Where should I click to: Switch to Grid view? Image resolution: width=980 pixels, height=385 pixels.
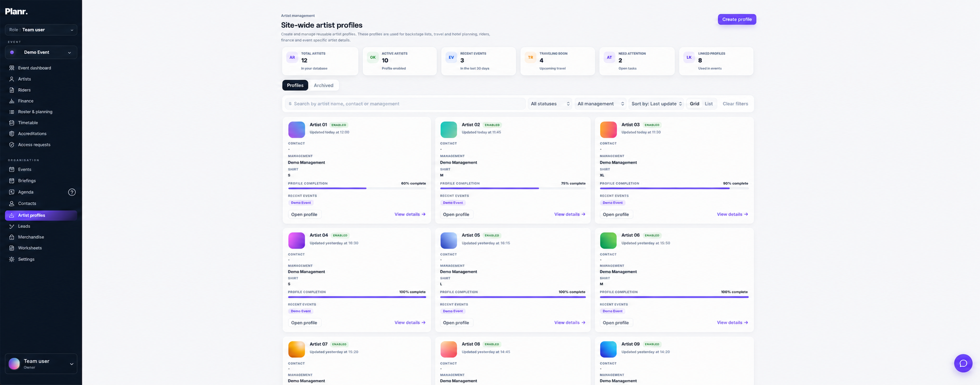point(695,104)
